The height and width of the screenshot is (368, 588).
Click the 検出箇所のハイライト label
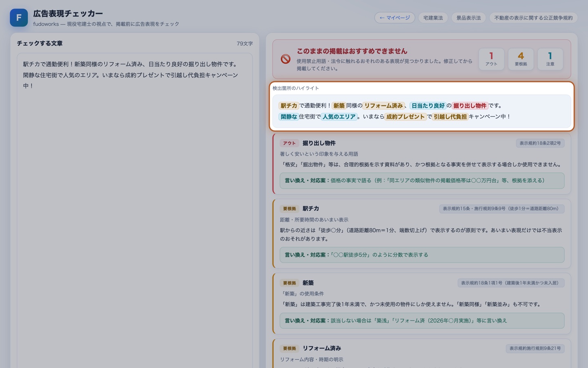point(296,88)
